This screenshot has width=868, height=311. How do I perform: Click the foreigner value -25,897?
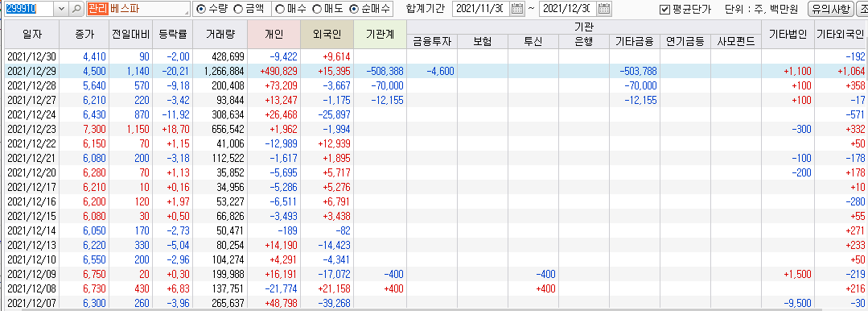point(335,114)
